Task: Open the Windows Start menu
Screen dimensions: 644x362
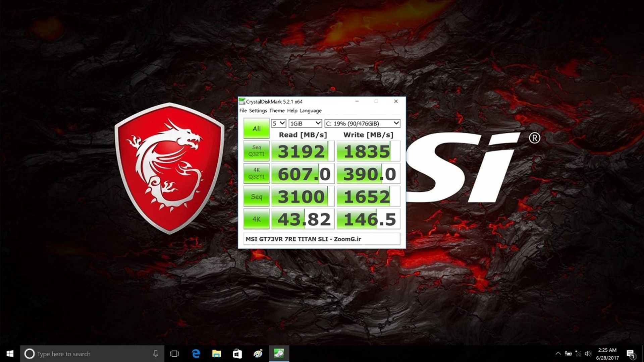Action: [10, 354]
